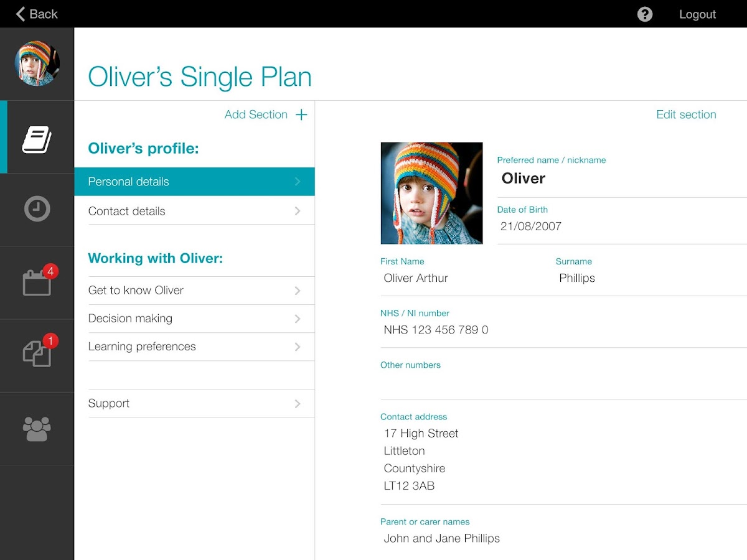Screen dimensions: 747x560
Task: Click chevron on Support row
Action: point(298,403)
